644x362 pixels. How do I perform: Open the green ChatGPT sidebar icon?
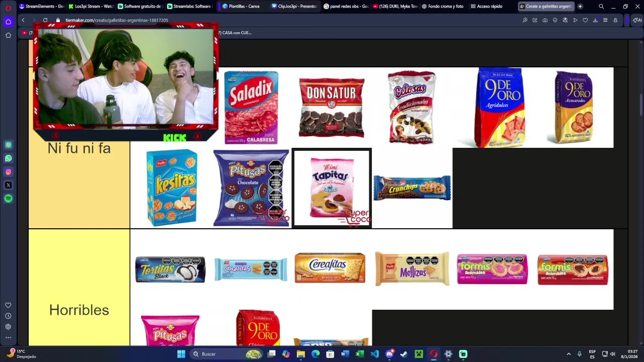coord(8,145)
